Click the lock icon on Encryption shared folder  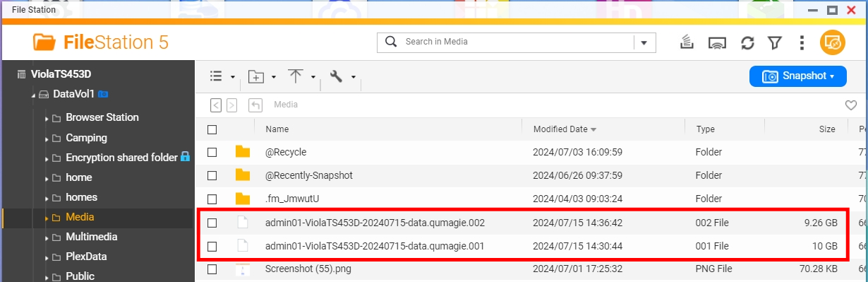(185, 157)
